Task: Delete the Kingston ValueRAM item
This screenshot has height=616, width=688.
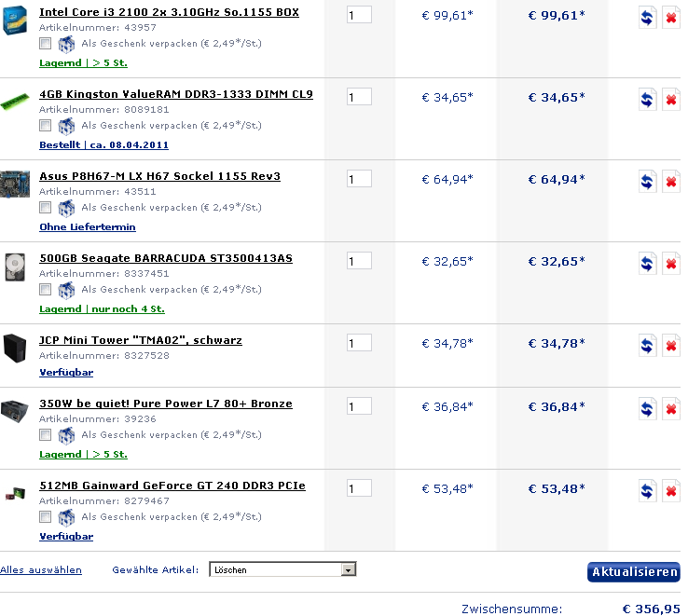Action: [x=671, y=100]
